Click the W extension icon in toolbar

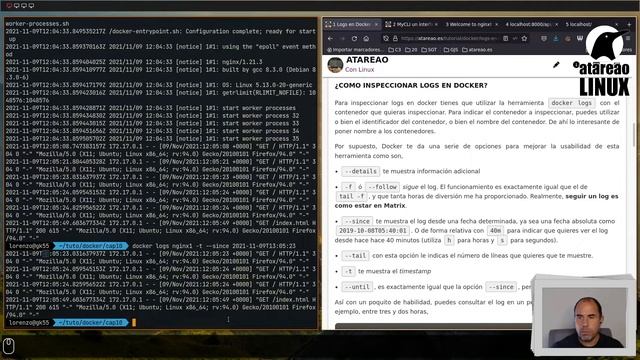pyautogui.click(x=580, y=38)
